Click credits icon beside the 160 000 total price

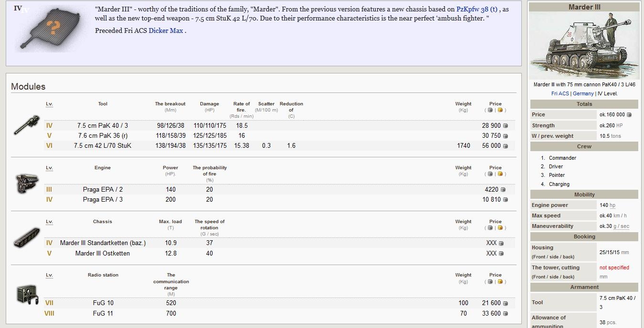pos(629,115)
